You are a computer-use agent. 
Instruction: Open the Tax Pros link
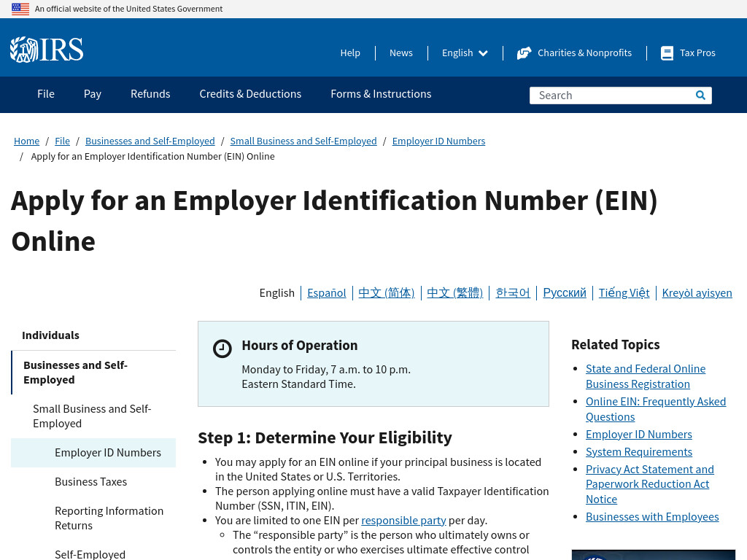point(697,52)
